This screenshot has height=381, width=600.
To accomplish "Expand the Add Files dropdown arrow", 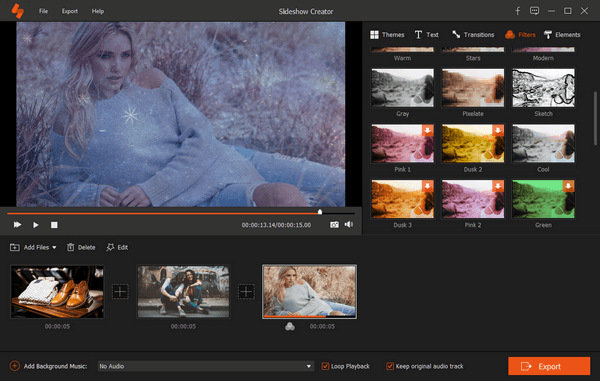I will tap(54, 247).
